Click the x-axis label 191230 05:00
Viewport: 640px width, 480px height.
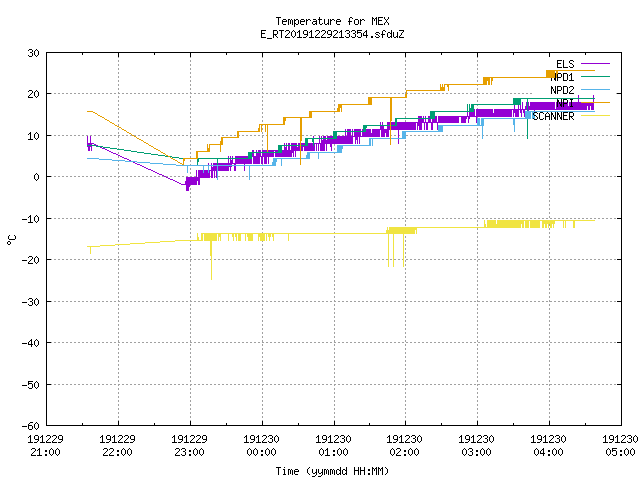pyautogui.click(x=620, y=446)
